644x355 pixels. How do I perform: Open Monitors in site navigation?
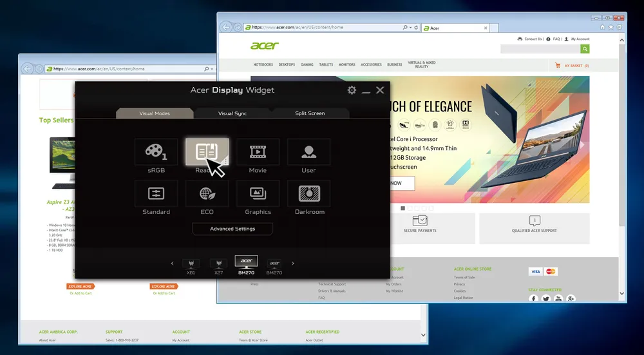[x=346, y=64]
